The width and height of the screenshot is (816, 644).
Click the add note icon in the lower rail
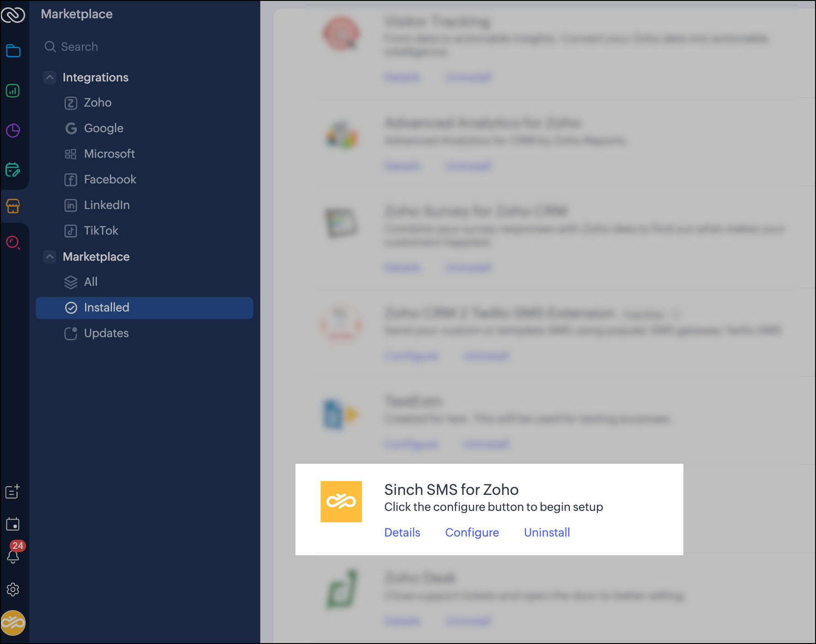12,492
